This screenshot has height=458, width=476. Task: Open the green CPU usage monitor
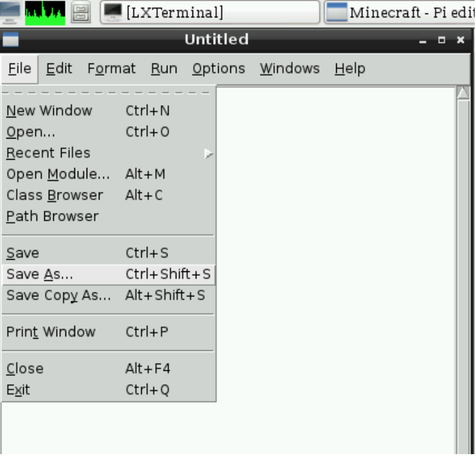pyautogui.click(x=45, y=13)
